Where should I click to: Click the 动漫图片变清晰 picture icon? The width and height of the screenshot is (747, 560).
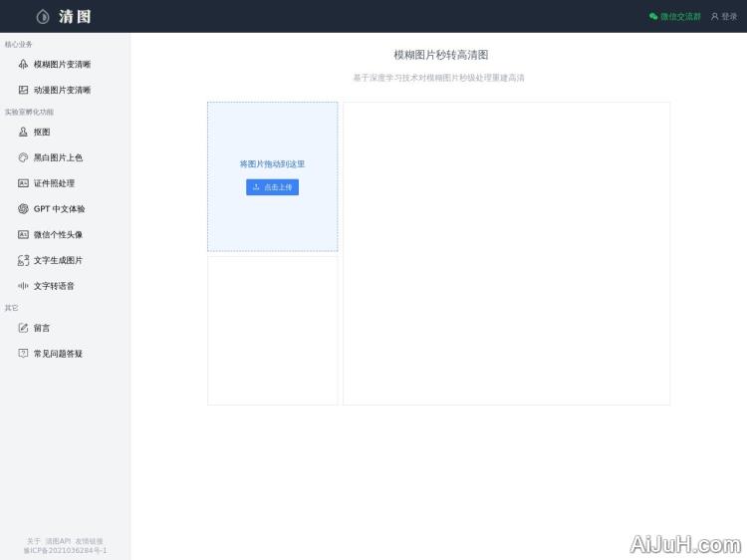tap(24, 90)
